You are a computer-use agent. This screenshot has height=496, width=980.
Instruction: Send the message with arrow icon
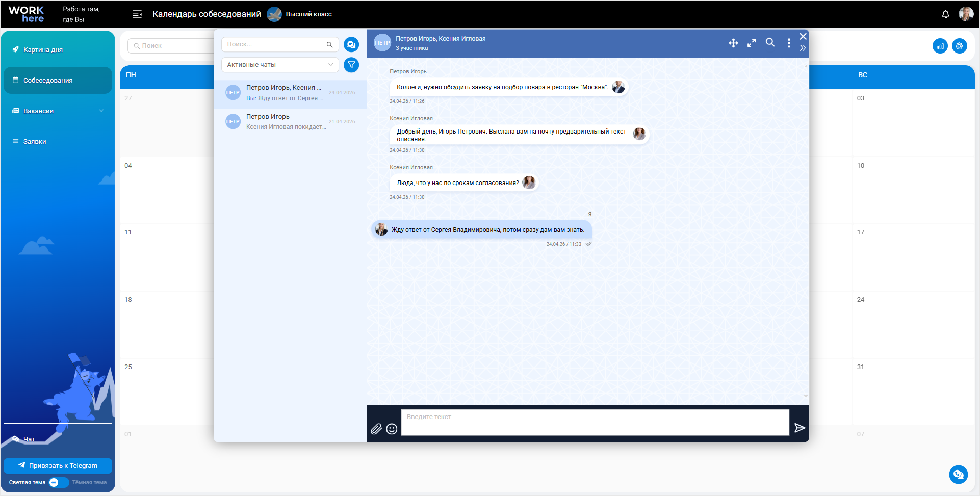800,428
